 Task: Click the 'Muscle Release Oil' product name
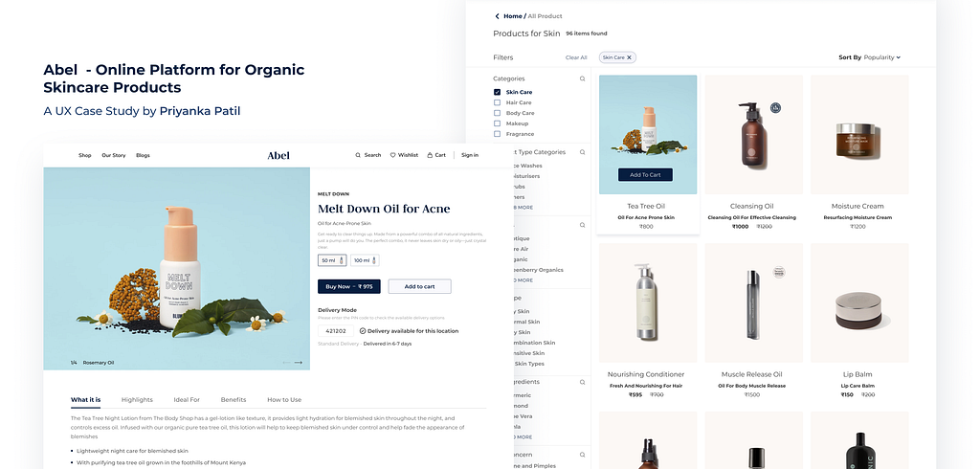click(752, 374)
